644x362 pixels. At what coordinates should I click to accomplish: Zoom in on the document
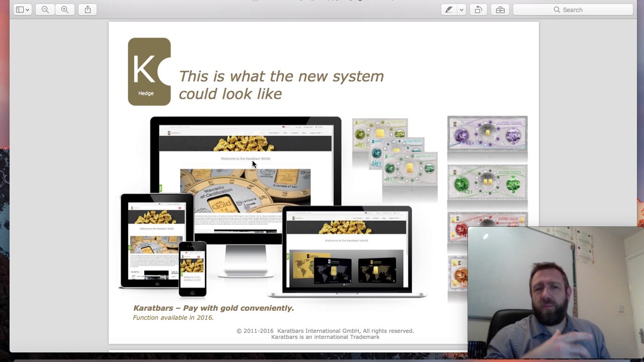64,10
